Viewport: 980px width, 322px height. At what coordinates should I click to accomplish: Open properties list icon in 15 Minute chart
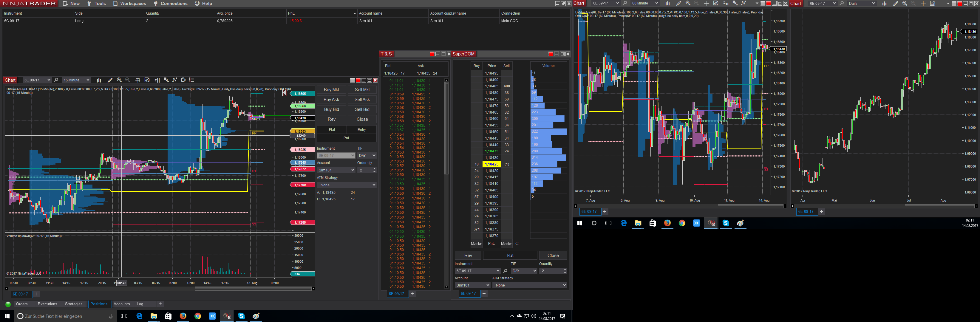pos(192,80)
